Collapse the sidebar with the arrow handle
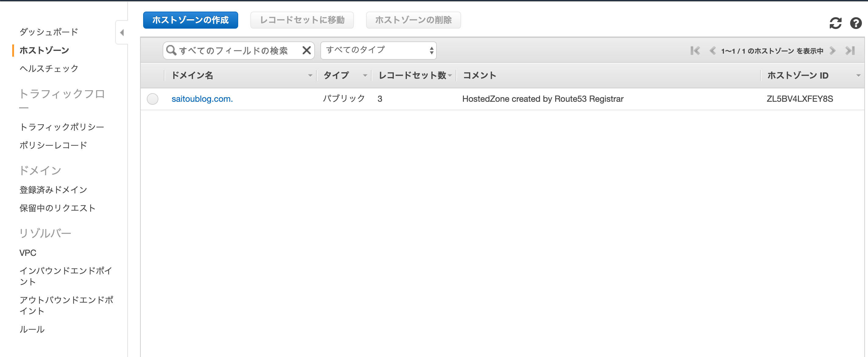868x357 pixels. [x=122, y=32]
